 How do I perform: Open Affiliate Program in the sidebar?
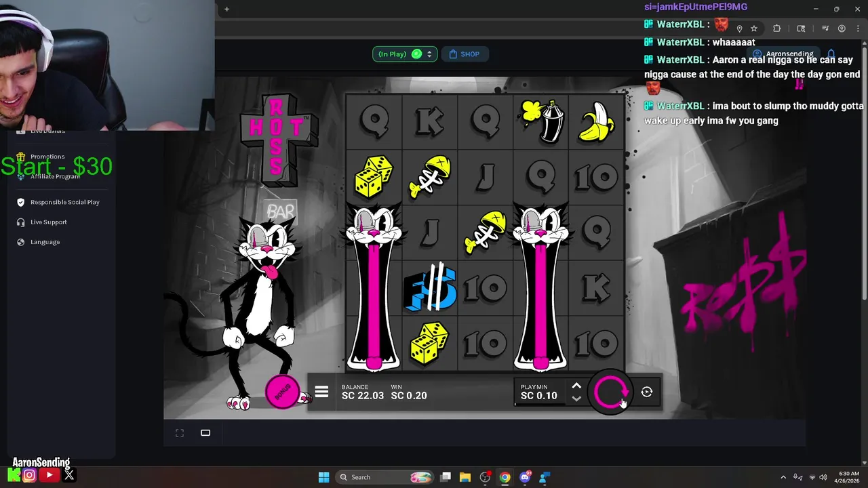point(55,176)
